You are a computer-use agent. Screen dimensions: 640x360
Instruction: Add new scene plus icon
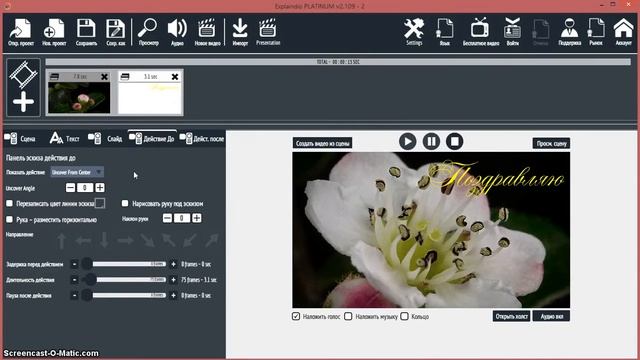[x=23, y=102]
